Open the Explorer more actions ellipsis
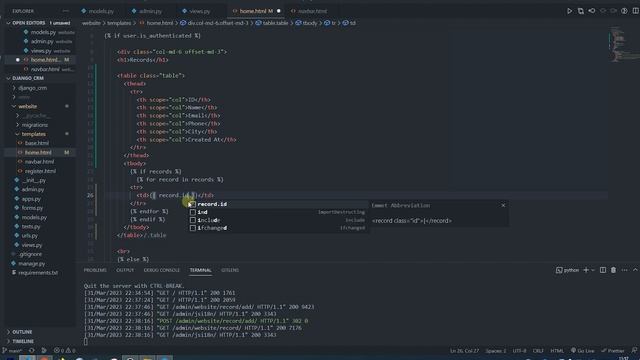 tap(65, 11)
